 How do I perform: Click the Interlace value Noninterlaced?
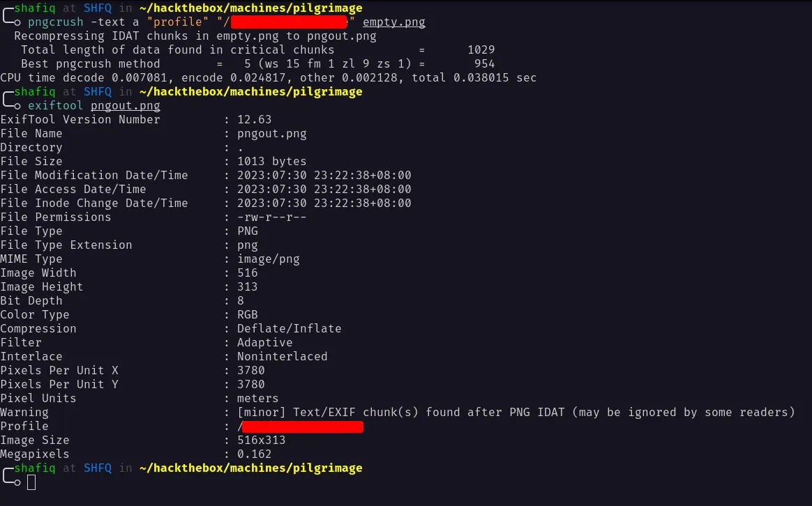tap(283, 357)
